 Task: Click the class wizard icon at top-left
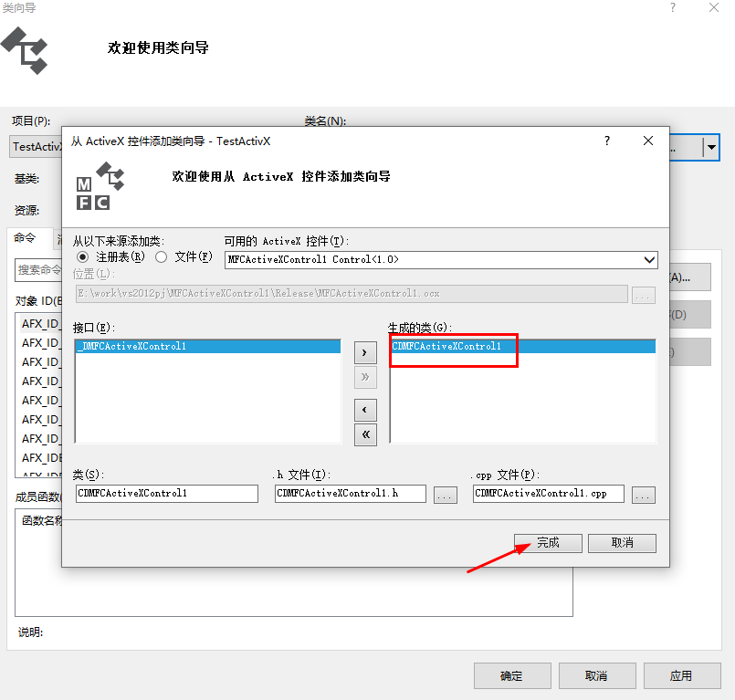coord(26,52)
